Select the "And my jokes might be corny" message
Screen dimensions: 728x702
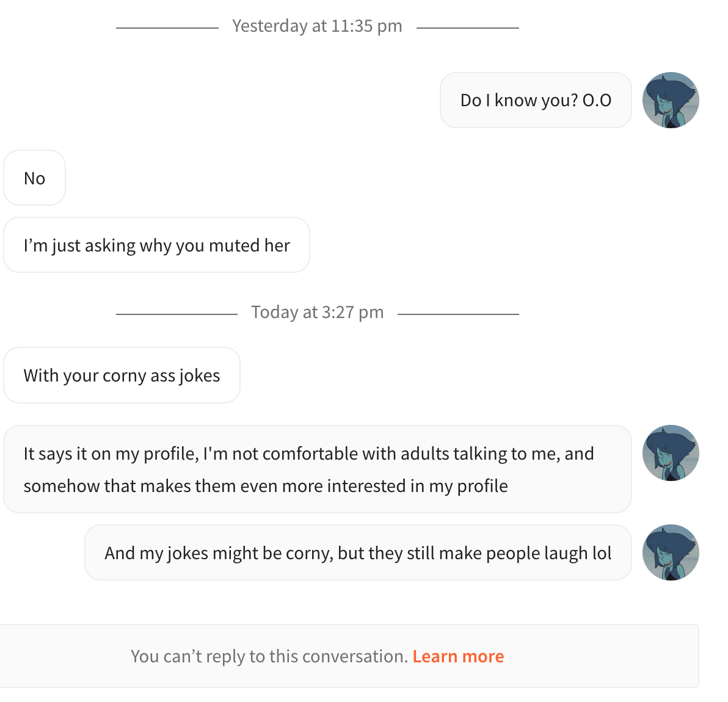(x=358, y=552)
